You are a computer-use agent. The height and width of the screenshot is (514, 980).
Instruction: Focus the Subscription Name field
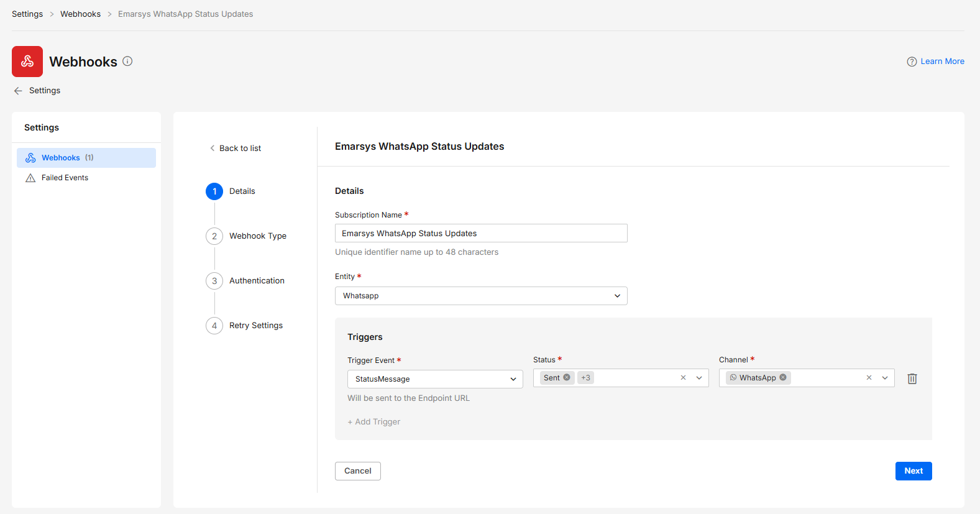click(481, 233)
